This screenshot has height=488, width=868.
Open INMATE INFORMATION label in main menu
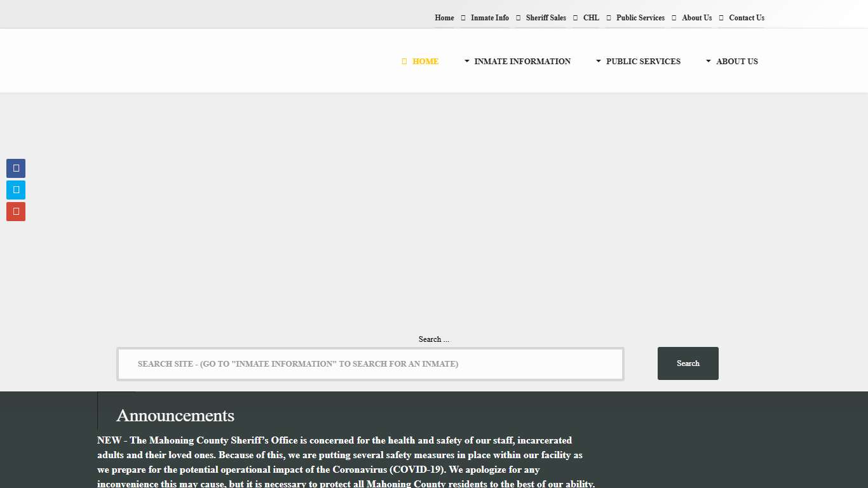pyautogui.click(x=522, y=62)
